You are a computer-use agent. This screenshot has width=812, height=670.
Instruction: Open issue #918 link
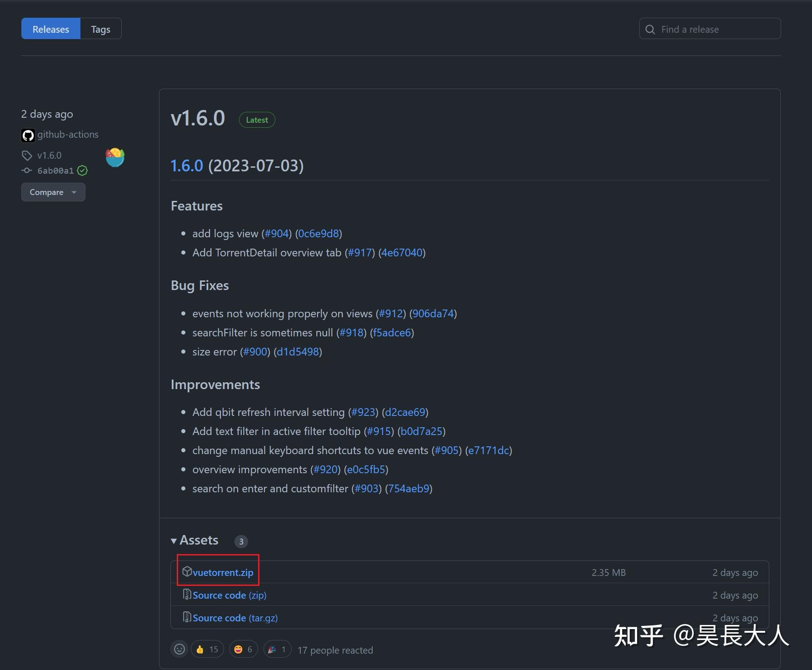[351, 333]
